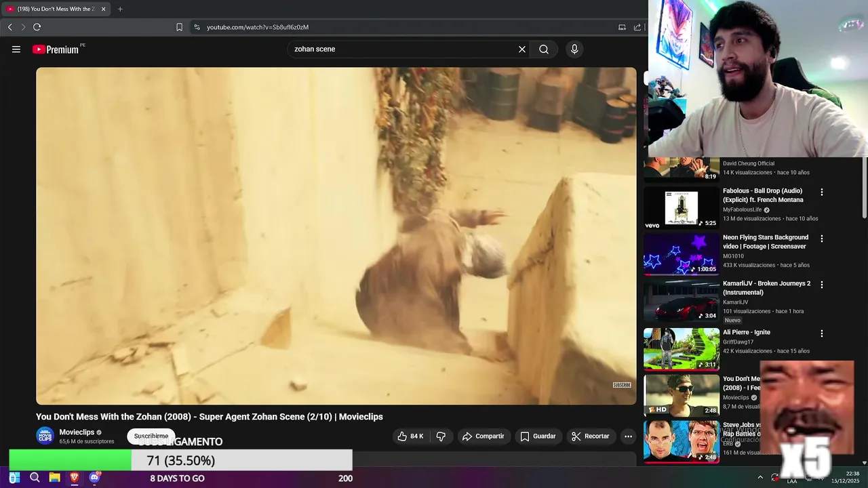Open the 'Fabolous - Ball Drop (Audio)' title
This screenshot has width=868, height=488.
(x=763, y=195)
